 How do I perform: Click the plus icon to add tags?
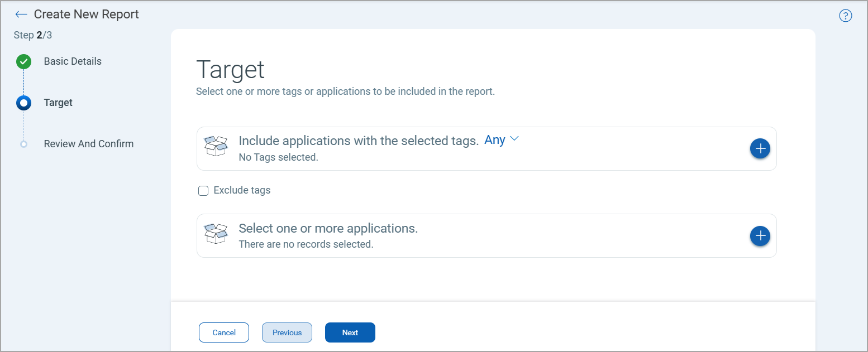pos(760,148)
